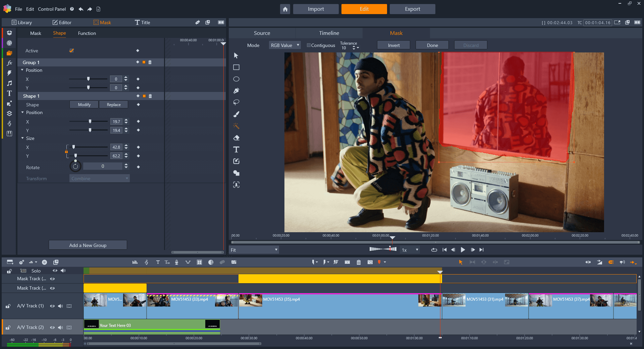This screenshot has width=644, height=349.
Task: Uncheck the Active checkbox
Action: coord(71,51)
